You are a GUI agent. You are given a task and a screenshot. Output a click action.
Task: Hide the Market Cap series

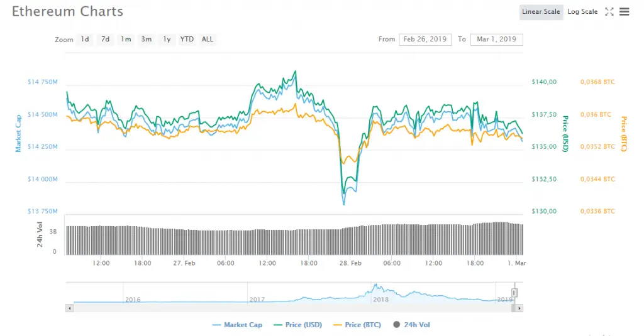(237, 325)
